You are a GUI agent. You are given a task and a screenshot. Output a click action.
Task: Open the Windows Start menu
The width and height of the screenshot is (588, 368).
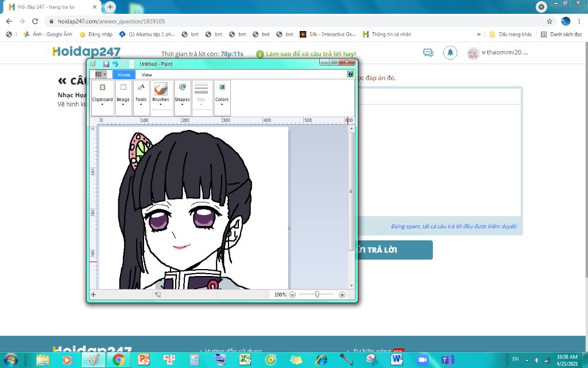10,359
